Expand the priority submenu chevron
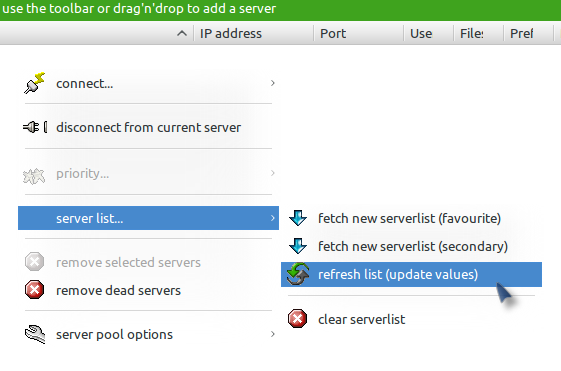This screenshot has width=561, height=371. [x=273, y=173]
